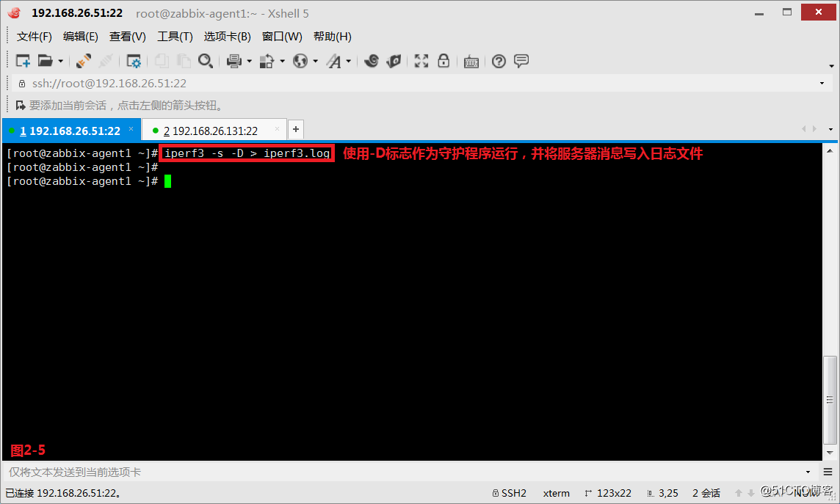Open the compose bar hamburger menu icon
This screenshot has width=840, height=504.
point(828,472)
